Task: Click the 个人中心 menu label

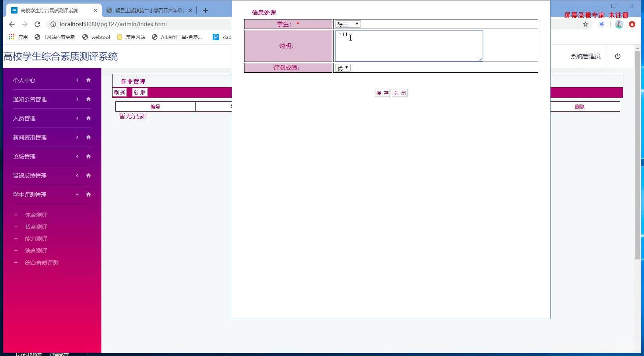Action: tap(24, 80)
